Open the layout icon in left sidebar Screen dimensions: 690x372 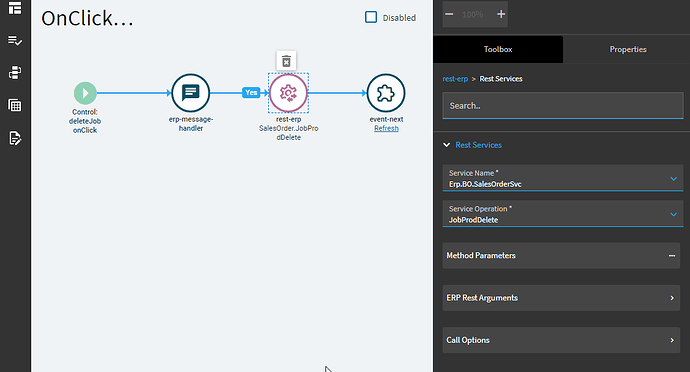(x=15, y=8)
